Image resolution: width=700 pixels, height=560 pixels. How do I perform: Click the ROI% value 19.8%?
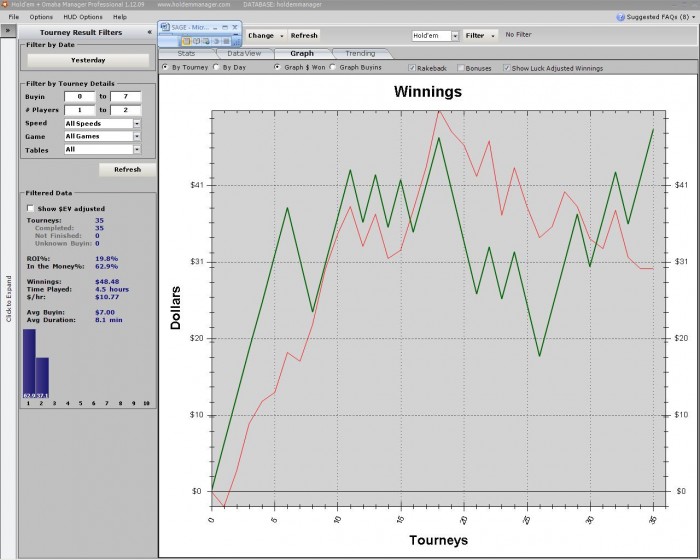click(106, 259)
